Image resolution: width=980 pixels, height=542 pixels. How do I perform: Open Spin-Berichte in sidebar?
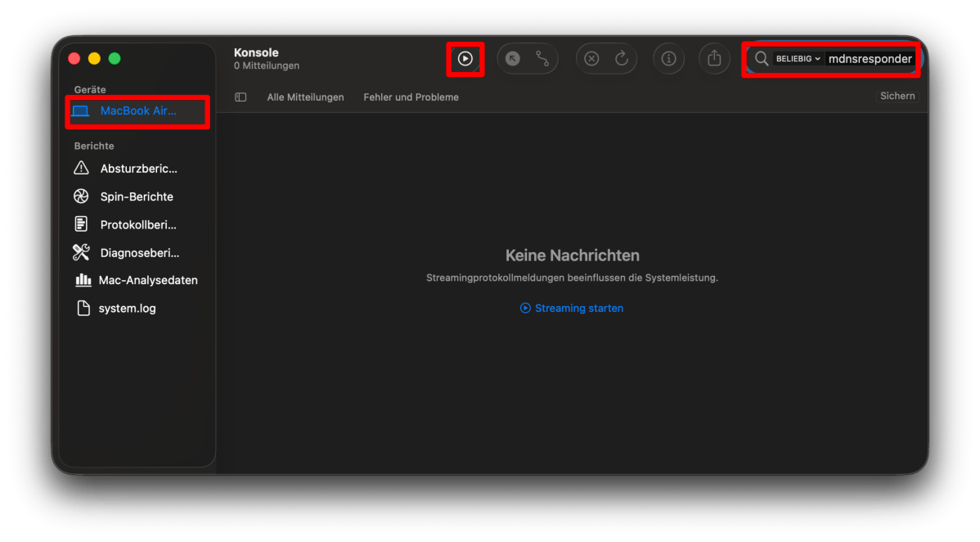point(136,196)
